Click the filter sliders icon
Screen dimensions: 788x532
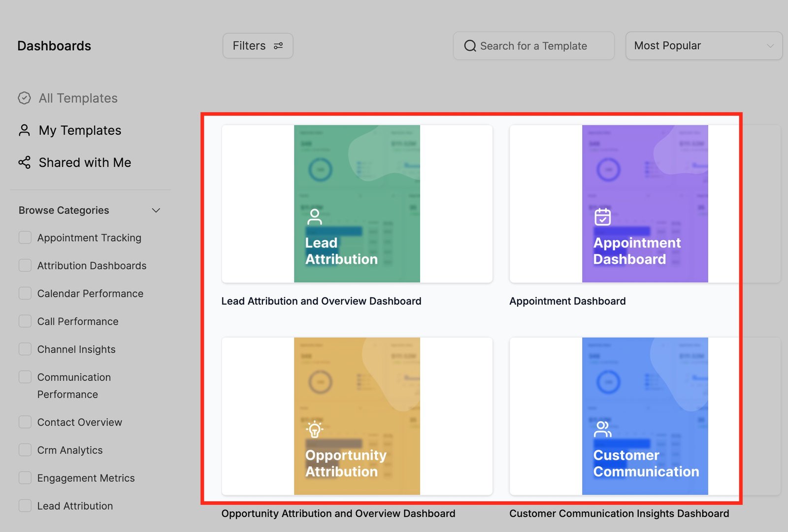(278, 46)
